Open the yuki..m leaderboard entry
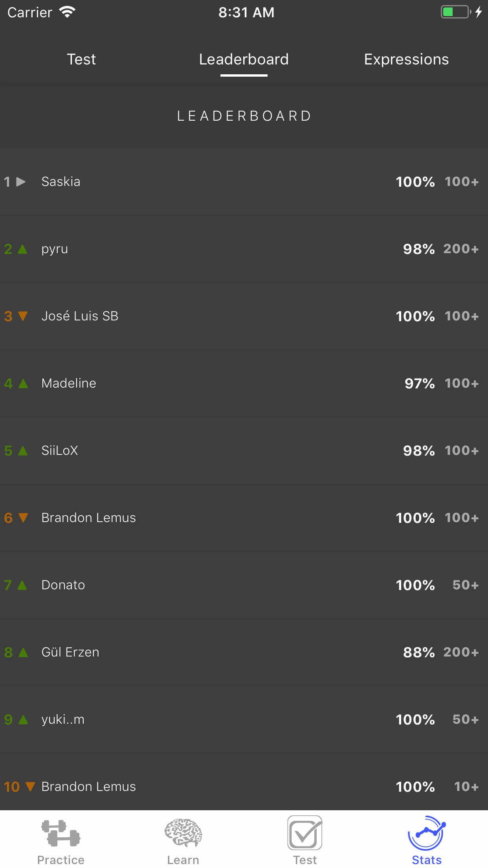 [244, 719]
